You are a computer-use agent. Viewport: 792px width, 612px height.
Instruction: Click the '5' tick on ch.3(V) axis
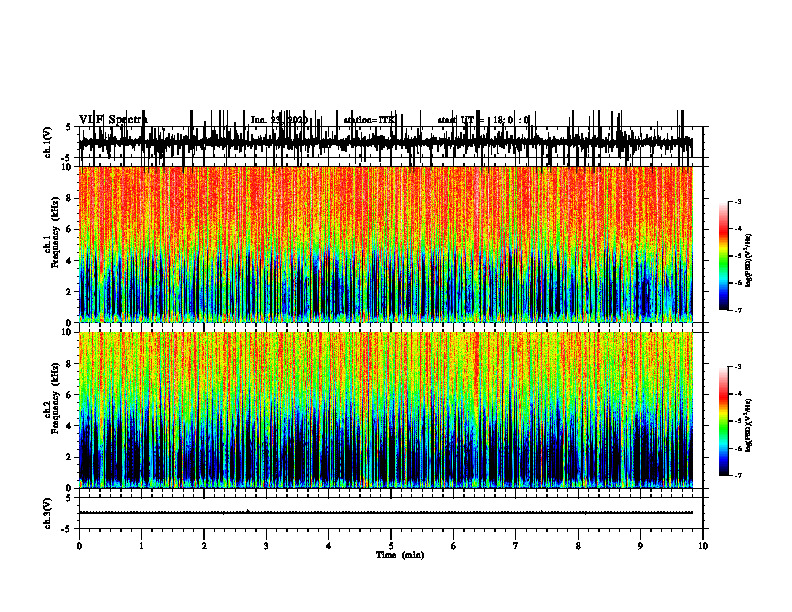pyautogui.click(x=68, y=498)
